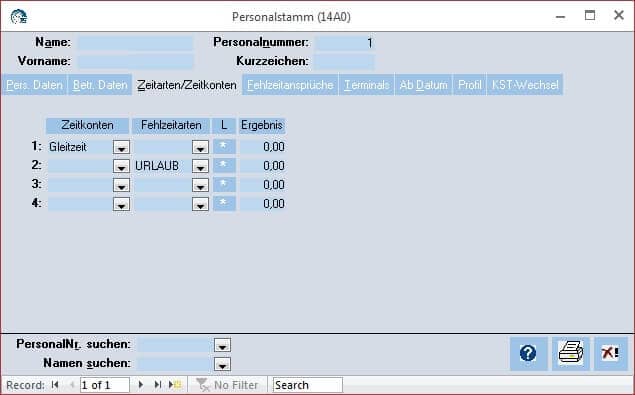Click the red X exit icon button
This screenshot has height=395, width=635.
pos(610,353)
